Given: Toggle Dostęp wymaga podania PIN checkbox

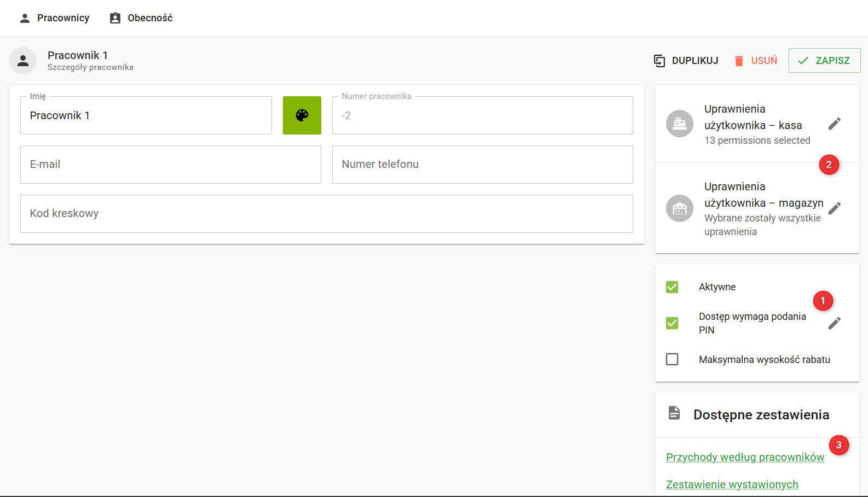Looking at the screenshot, I should (x=672, y=323).
